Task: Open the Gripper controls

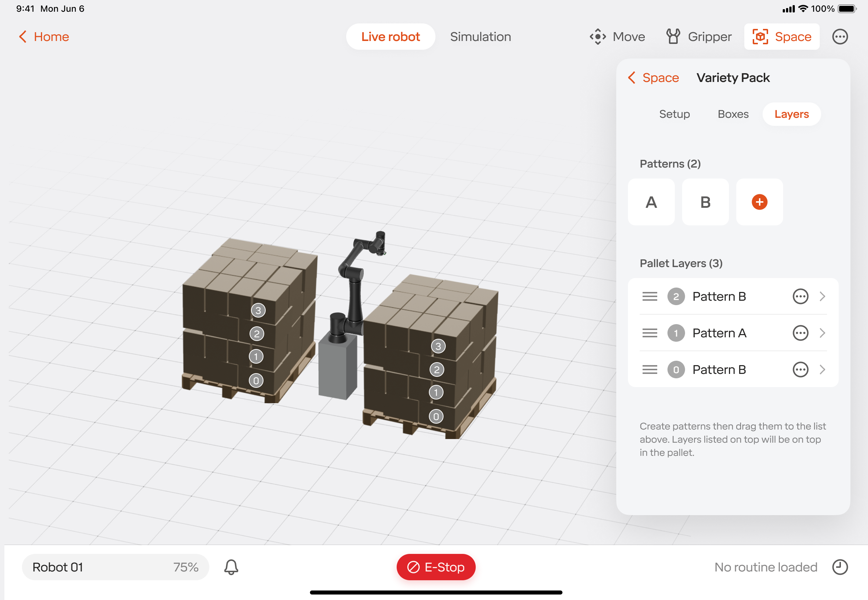Action: (x=699, y=37)
